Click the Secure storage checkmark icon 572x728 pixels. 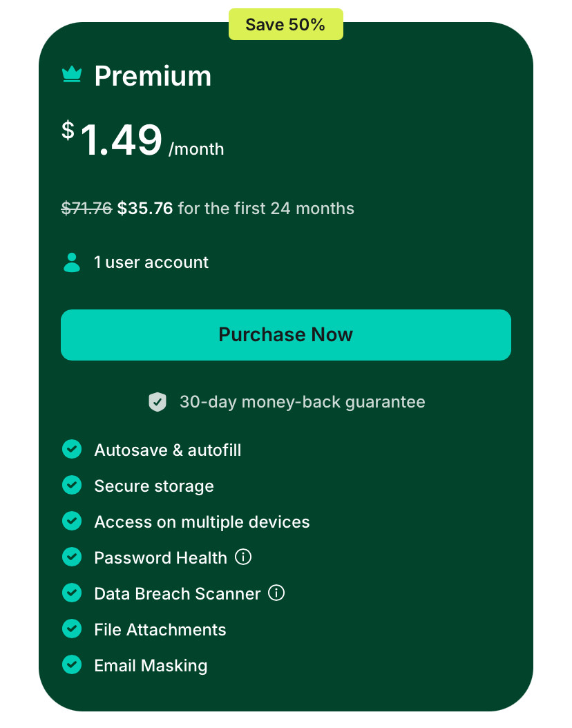click(72, 485)
